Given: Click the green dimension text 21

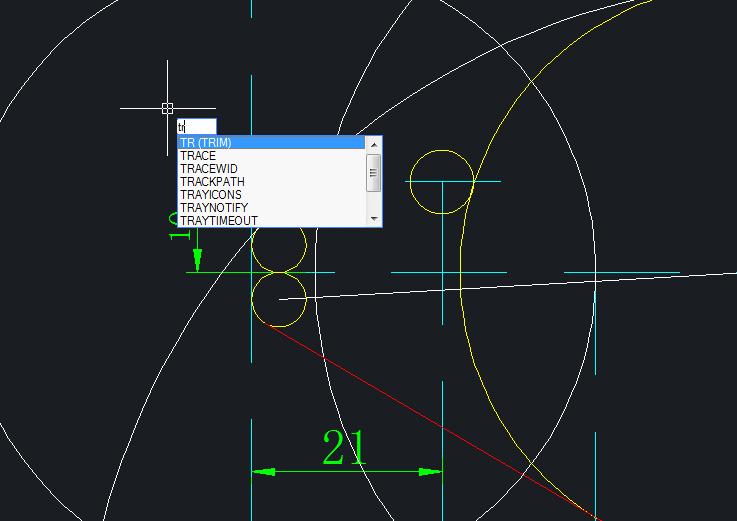Looking at the screenshot, I should coord(344,449).
